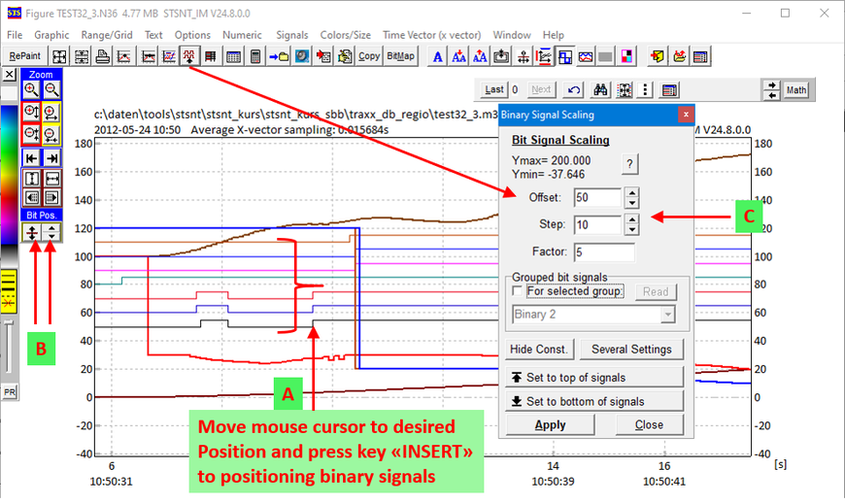Decrease the Offset value with down arrow
Viewport: 845px width, 504px height.
[631, 203]
